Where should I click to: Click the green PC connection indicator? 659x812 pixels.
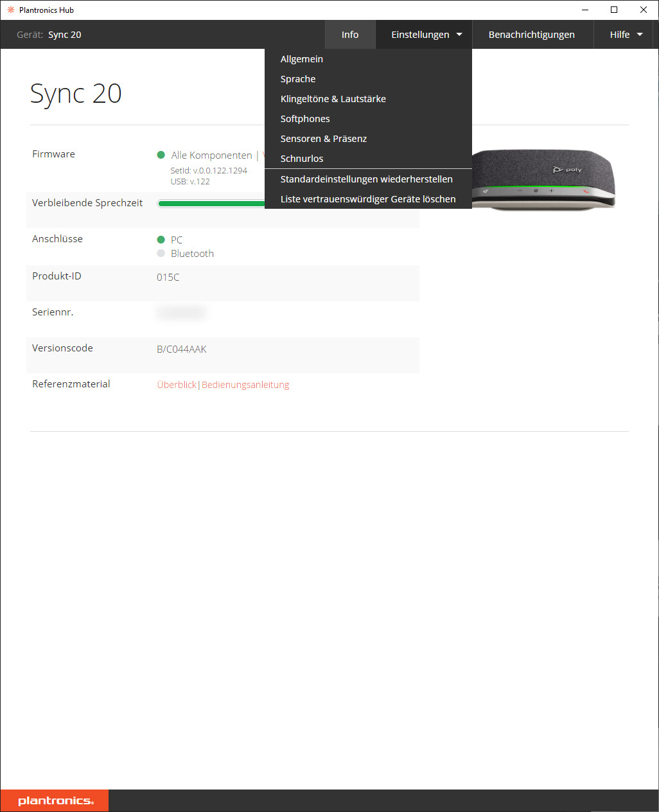(161, 240)
